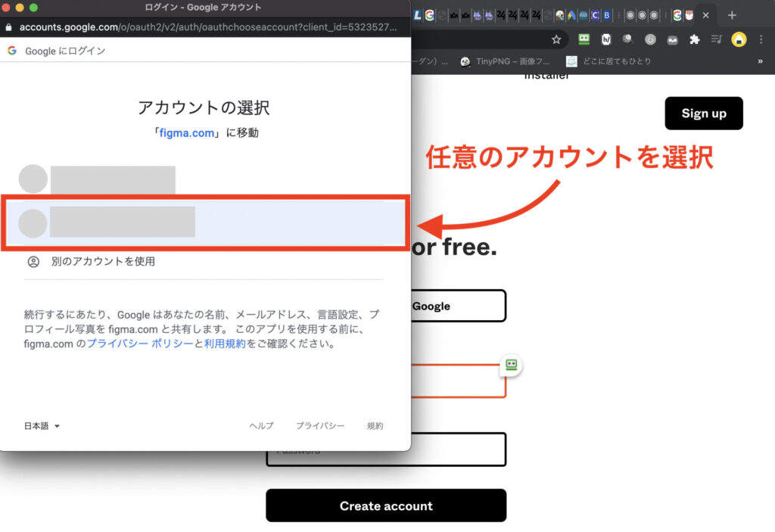Switch to the Google Ads favicon tab
Image resolution: width=775 pixels, height=532 pixels.
(x=571, y=15)
